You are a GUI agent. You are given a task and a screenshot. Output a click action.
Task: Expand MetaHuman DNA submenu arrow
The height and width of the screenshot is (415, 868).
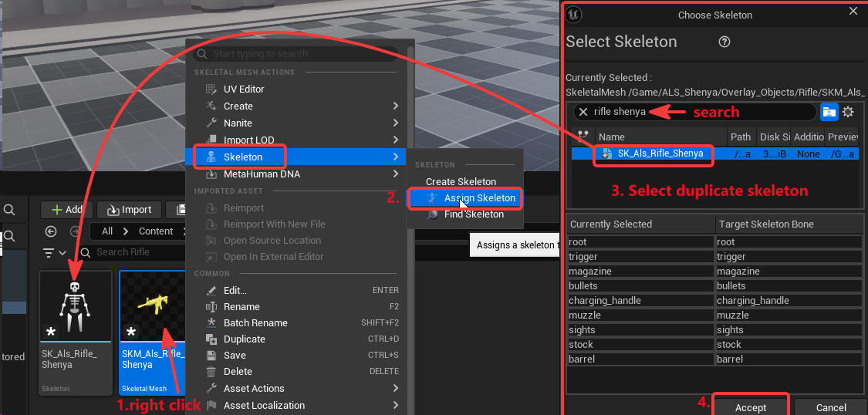coord(395,174)
